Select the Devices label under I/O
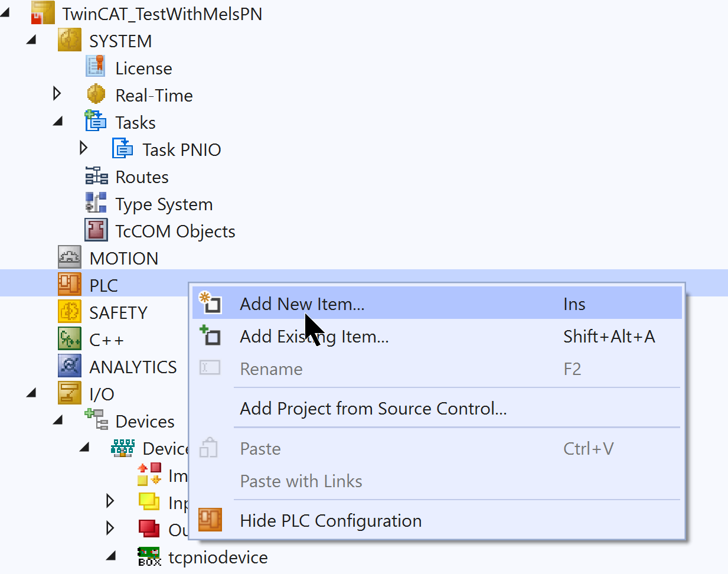This screenshot has height=574, width=728. point(145,421)
